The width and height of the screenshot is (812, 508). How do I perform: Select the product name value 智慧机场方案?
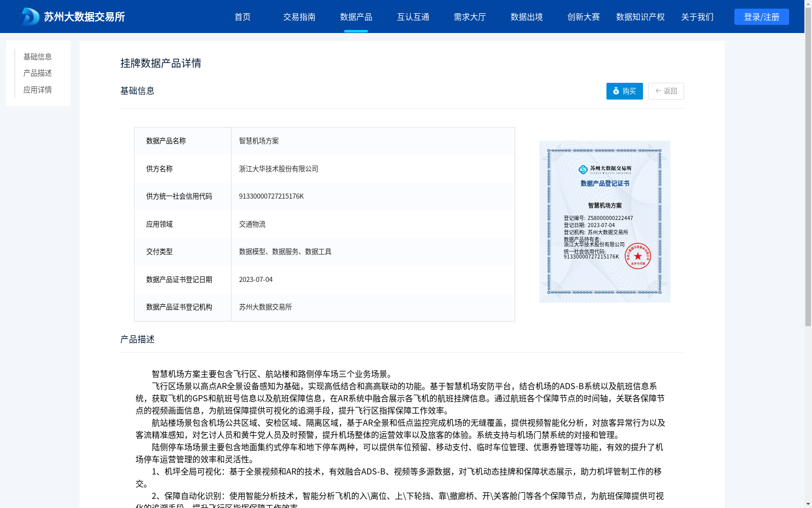[x=259, y=141]
